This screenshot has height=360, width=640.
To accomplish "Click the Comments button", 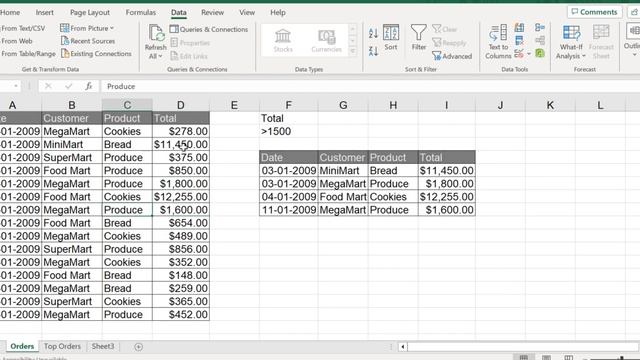I will pos(594,12).
